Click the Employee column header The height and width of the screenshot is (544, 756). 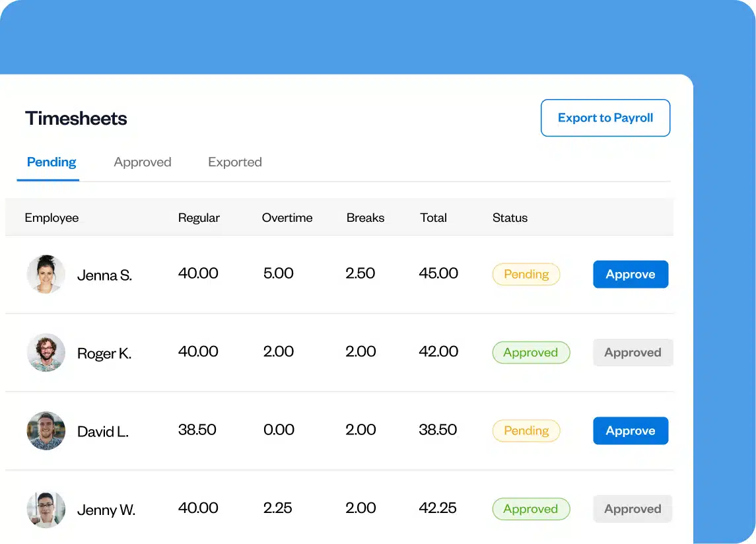pos(52,217)
